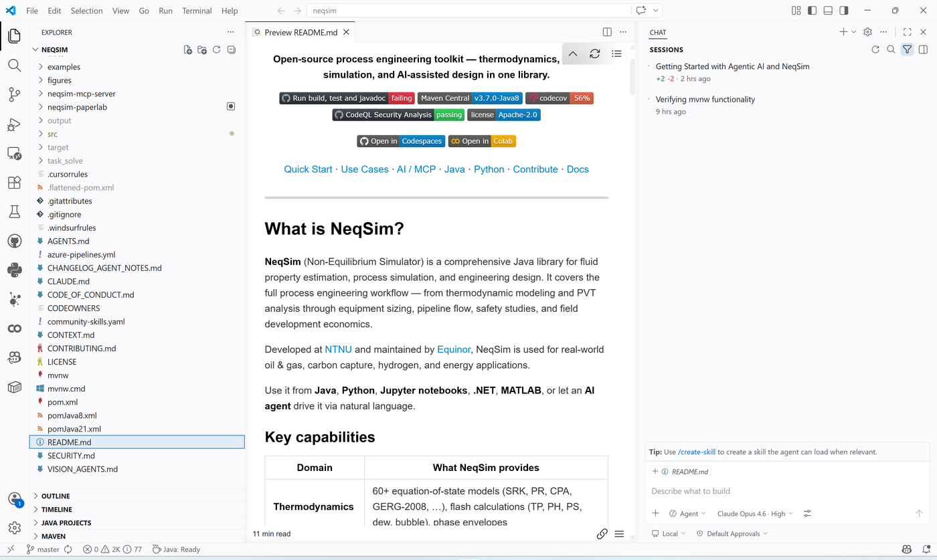Click the GitHub icon in the activity bar

click(15, 241)
